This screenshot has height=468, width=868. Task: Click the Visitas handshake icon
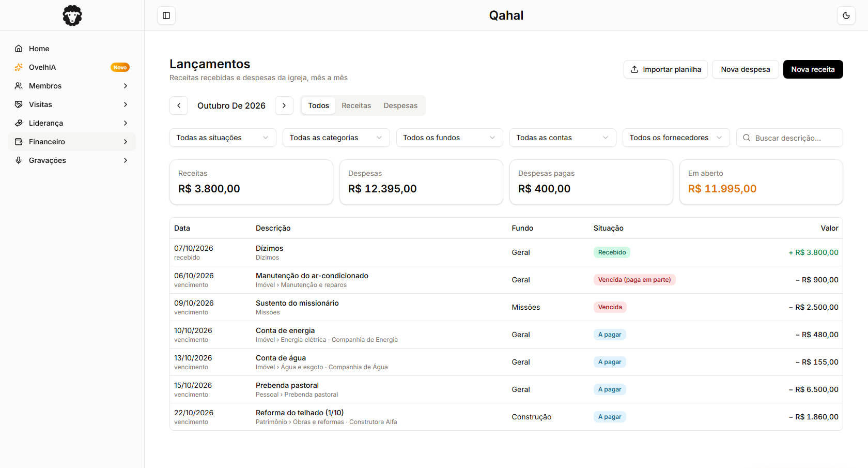point(19,104)
